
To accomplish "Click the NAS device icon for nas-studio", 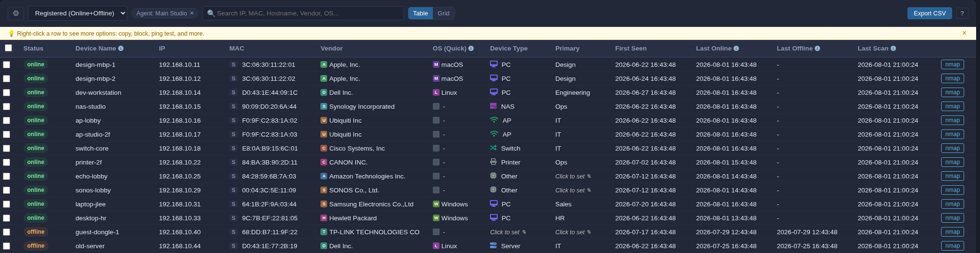I will point(493,106).
